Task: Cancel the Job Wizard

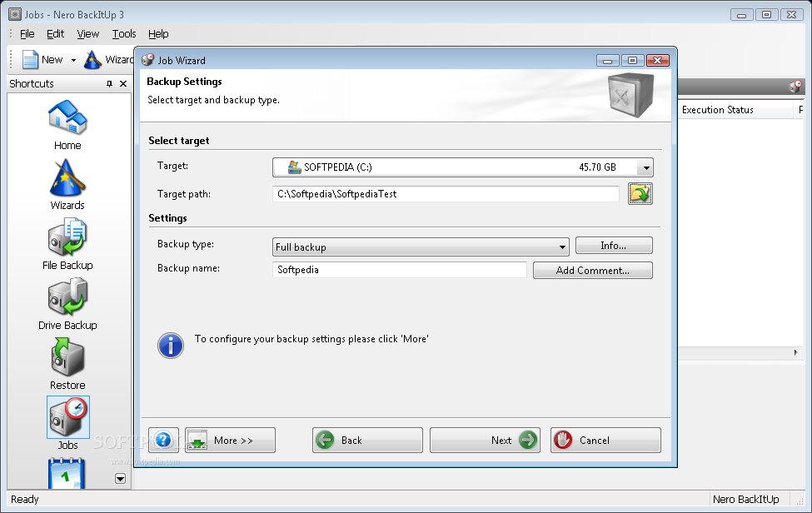Action: tap(606, 440)
